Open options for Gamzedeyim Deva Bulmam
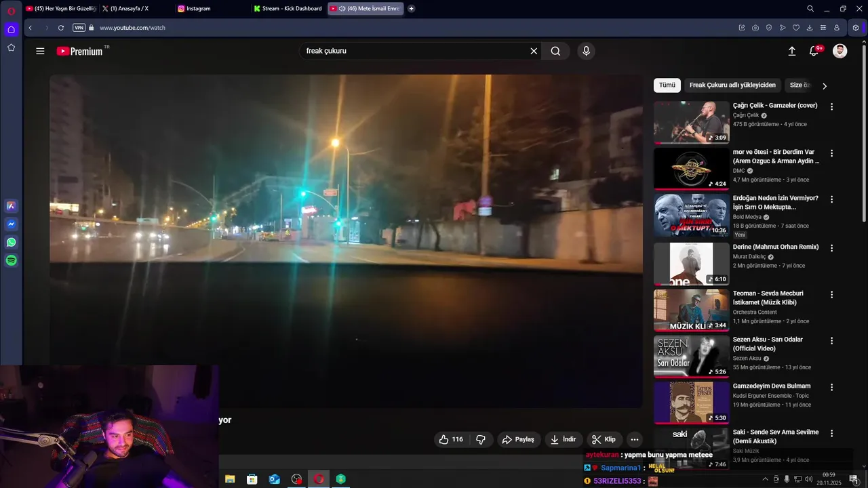Screen dimensions: 868x488 click(831, 387)
